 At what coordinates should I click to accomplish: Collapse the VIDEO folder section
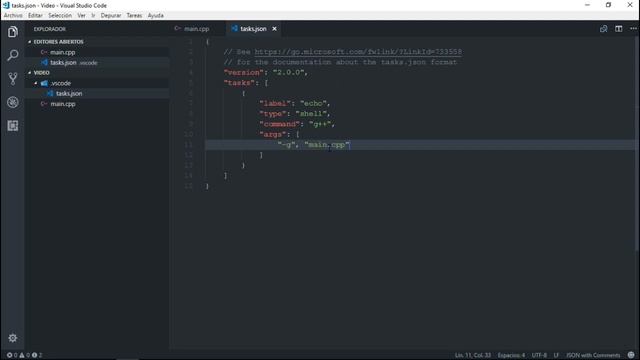(41, 73)
